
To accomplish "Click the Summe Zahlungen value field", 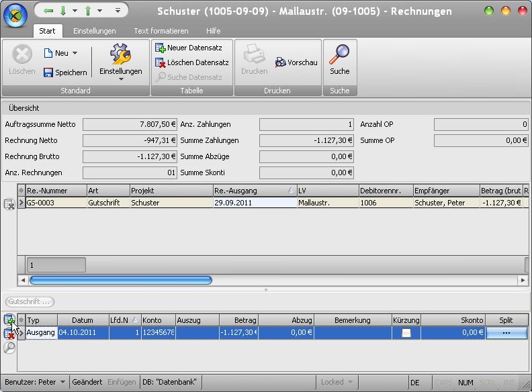I will pos(307,140).
